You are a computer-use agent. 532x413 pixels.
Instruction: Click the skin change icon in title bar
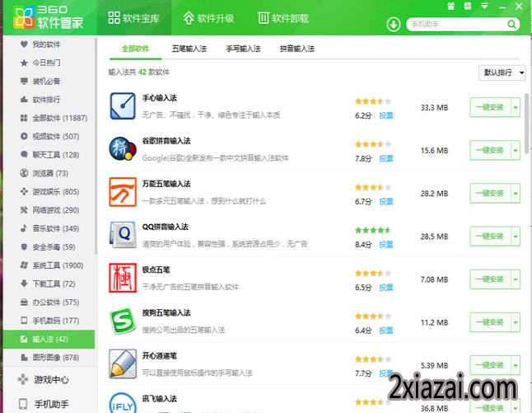point(468,6)
